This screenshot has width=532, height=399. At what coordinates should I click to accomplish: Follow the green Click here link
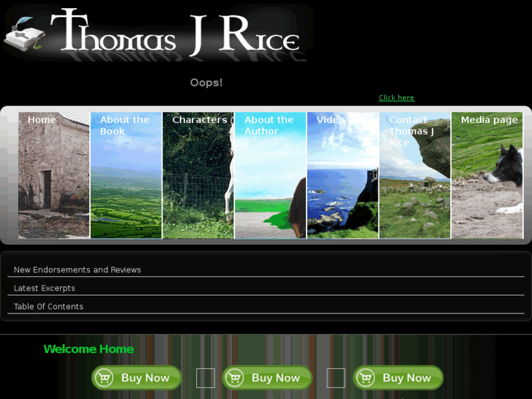tap(397, 98)
